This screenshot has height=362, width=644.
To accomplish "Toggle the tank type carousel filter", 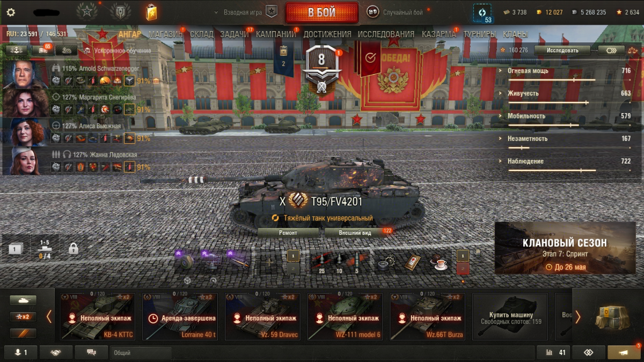I will point(23,300).
